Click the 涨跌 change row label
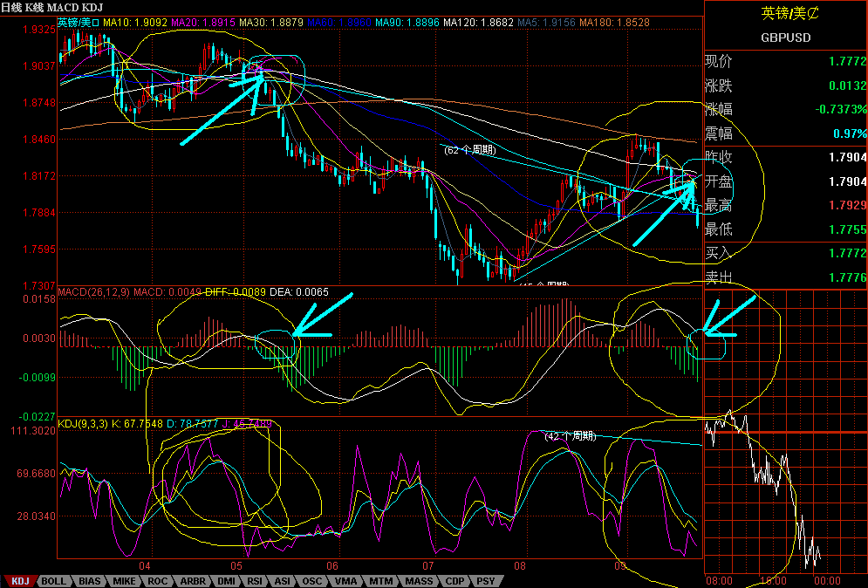Viewport: 868px width, 588px height. tap(719, 85)
